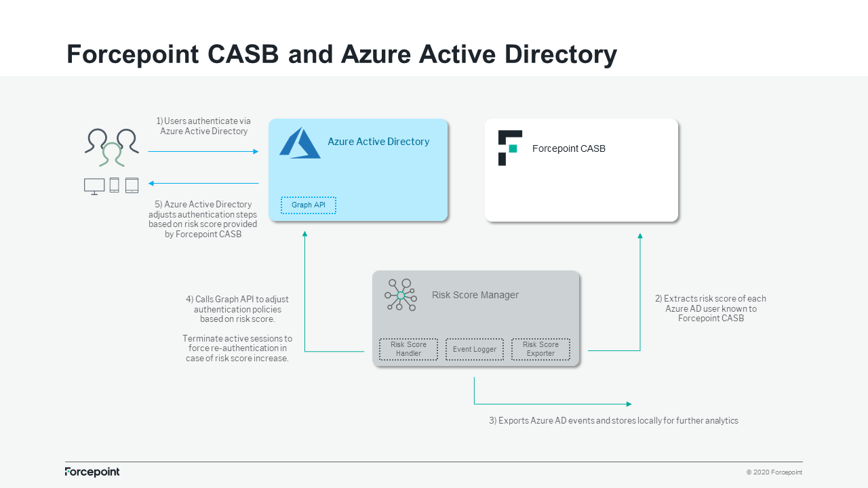Select the slide title text
Viewport: 868px width, 488px height.
tap(342, 55)
